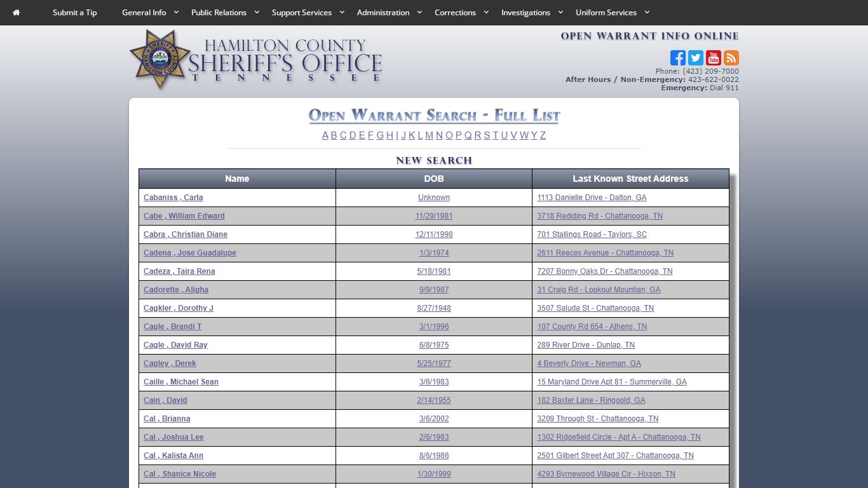The image size is (868, 488).
Task: Expand the Corrections dropdown arrow
Action: 486,12
